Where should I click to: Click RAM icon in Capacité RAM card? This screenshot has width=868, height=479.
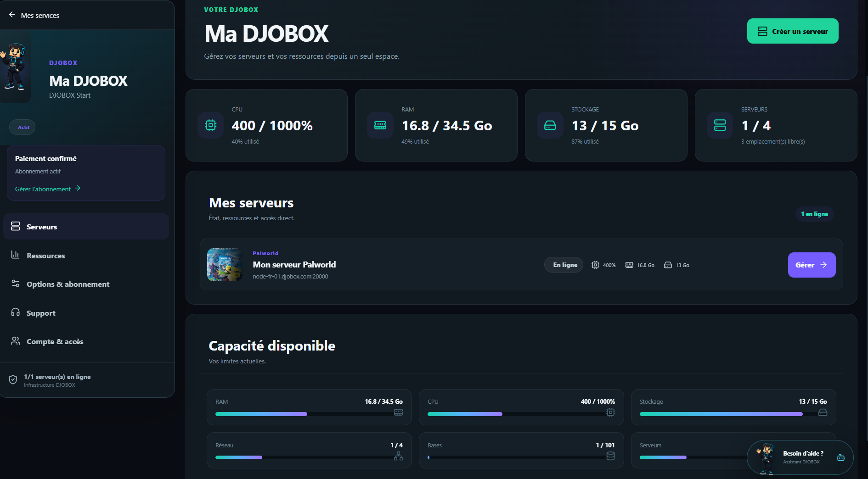[x=398, y=412]
